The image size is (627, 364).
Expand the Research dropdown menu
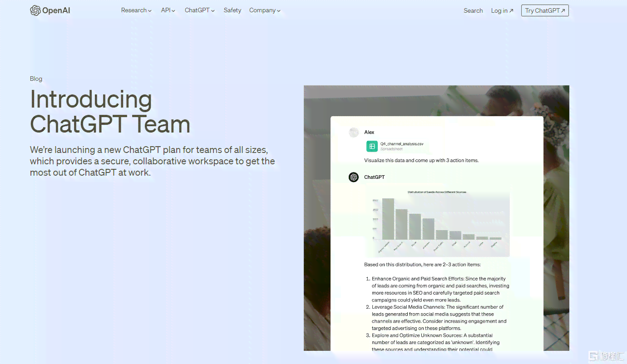coord(136,10)
